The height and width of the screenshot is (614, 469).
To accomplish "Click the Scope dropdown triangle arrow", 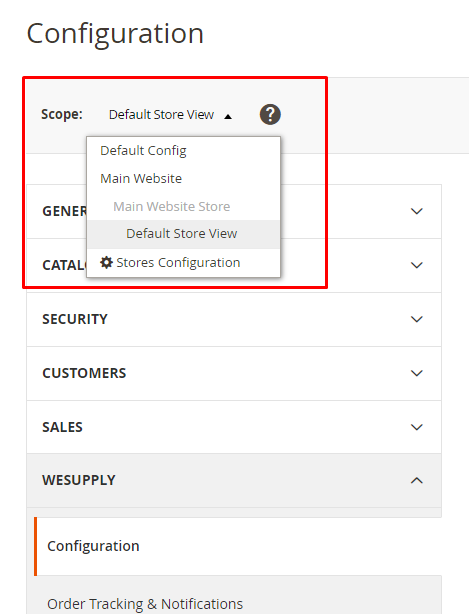I will coord(228,116).
